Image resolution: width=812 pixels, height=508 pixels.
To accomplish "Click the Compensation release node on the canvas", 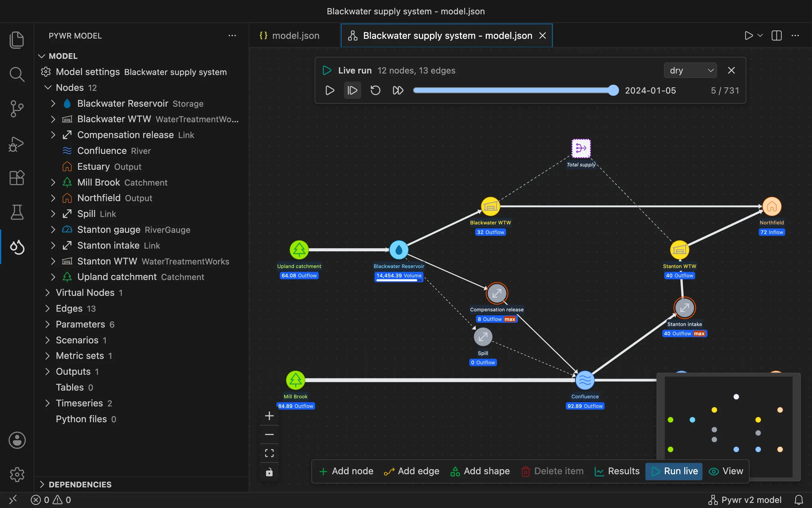I will (496, 293).
